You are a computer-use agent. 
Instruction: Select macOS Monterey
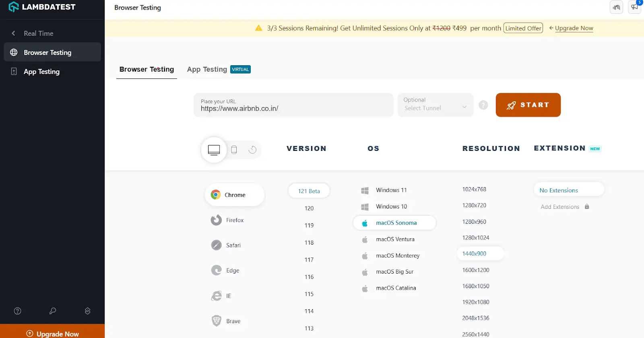pos(390,256)
